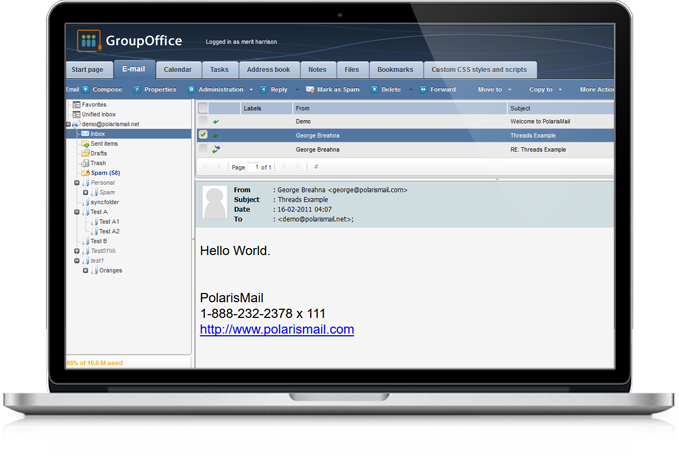Toggle the select-all header checkbox
The image size is (679, 456).
point(203,108)
